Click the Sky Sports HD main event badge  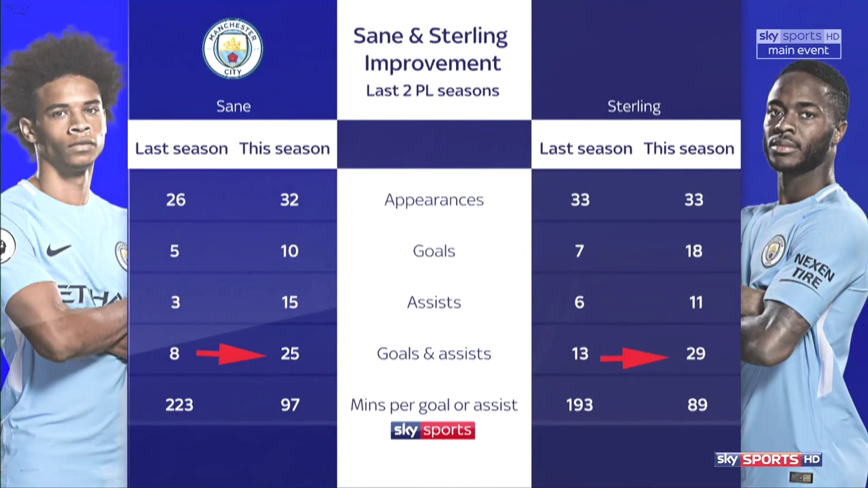click(798, 44)
